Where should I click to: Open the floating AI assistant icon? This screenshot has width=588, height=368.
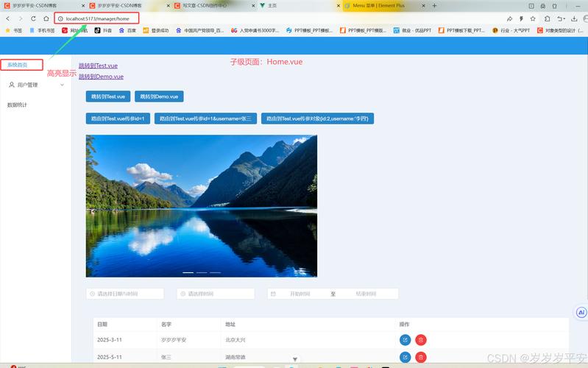581,312
